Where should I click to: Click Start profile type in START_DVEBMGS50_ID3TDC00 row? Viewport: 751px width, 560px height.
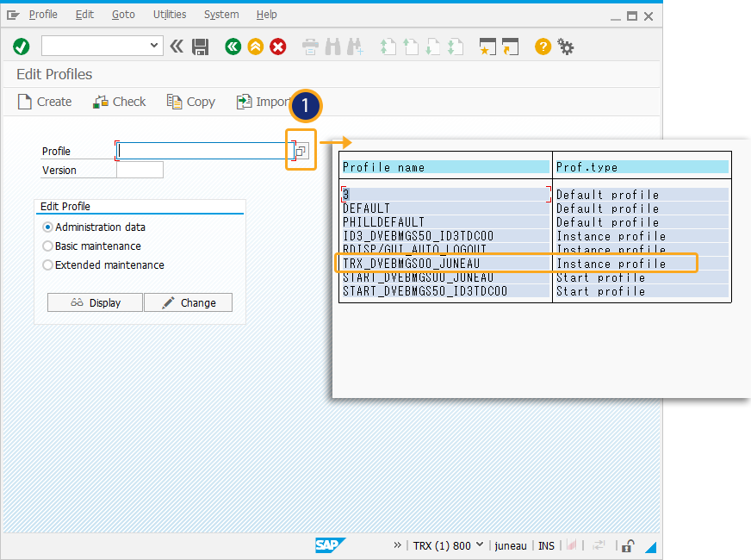click(x=600, y=292)
